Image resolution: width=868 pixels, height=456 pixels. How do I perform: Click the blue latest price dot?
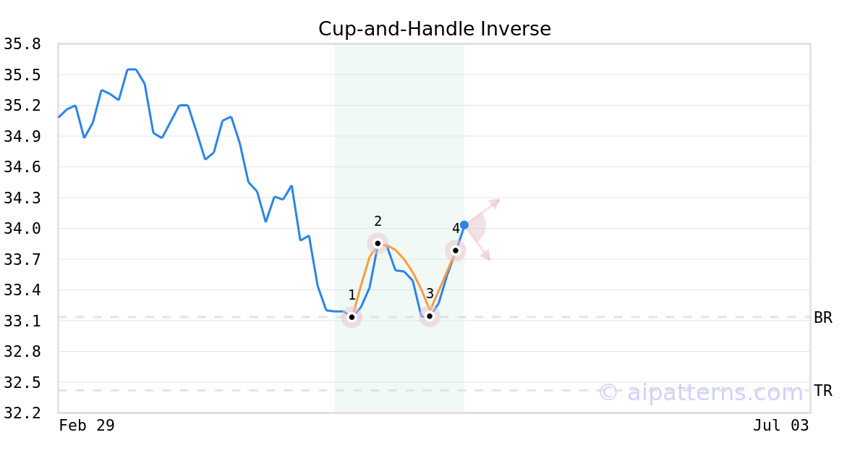point(464,225)
